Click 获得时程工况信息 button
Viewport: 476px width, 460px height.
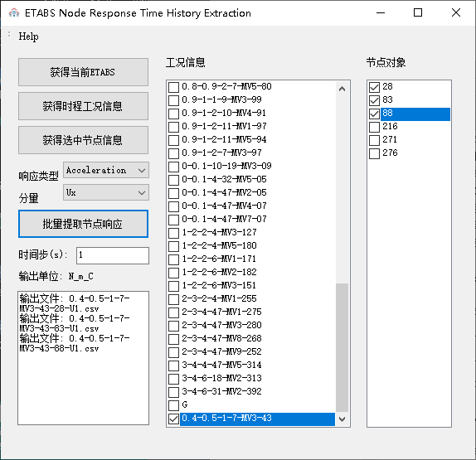tap(83, 106)
